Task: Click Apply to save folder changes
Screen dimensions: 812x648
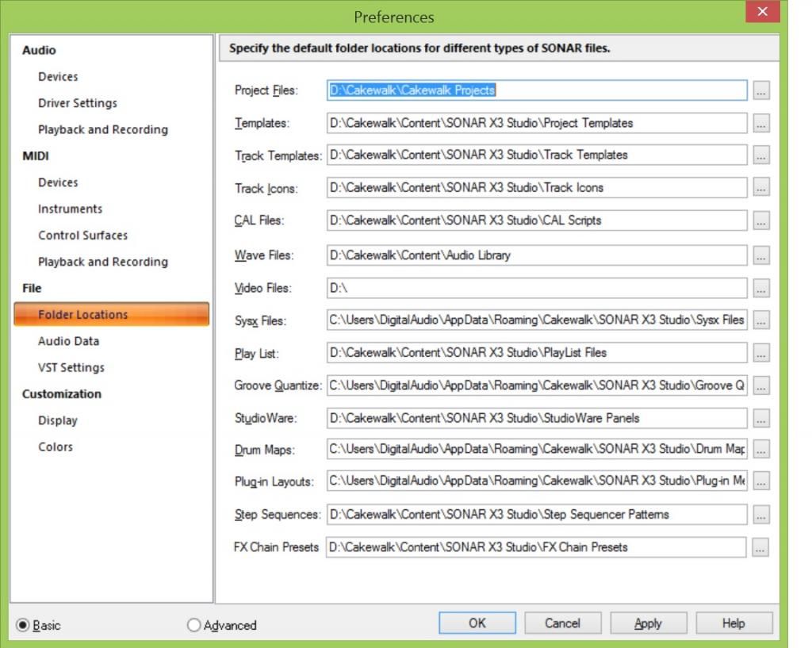Action: 647,623
